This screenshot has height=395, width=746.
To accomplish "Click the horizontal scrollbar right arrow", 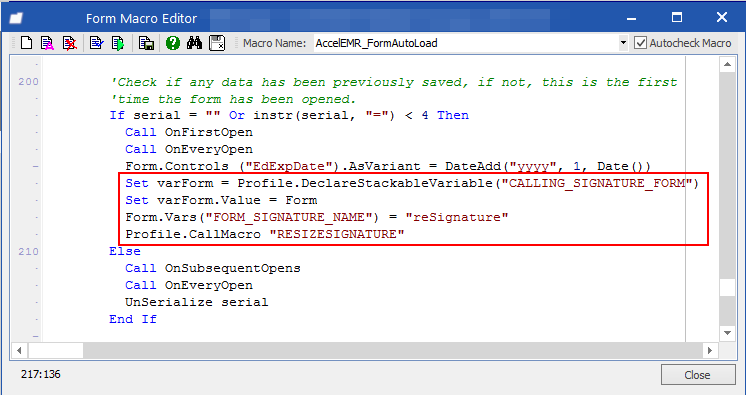I will [710, 351].
